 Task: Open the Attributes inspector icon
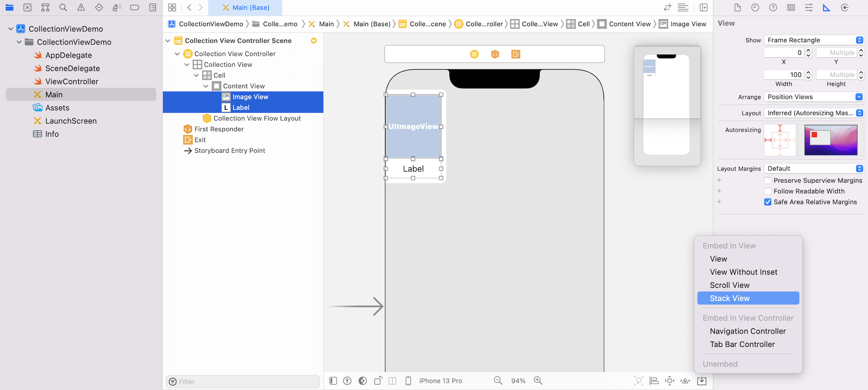point(809,8)
